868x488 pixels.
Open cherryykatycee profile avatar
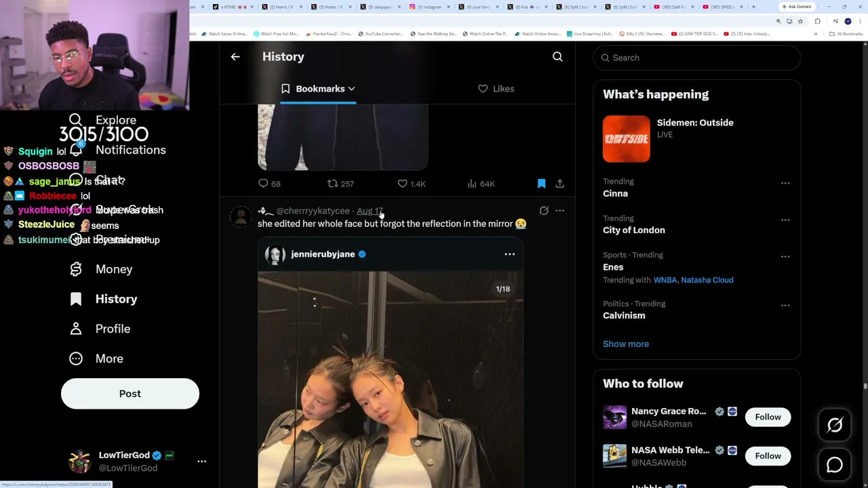(x=241, y=217)
